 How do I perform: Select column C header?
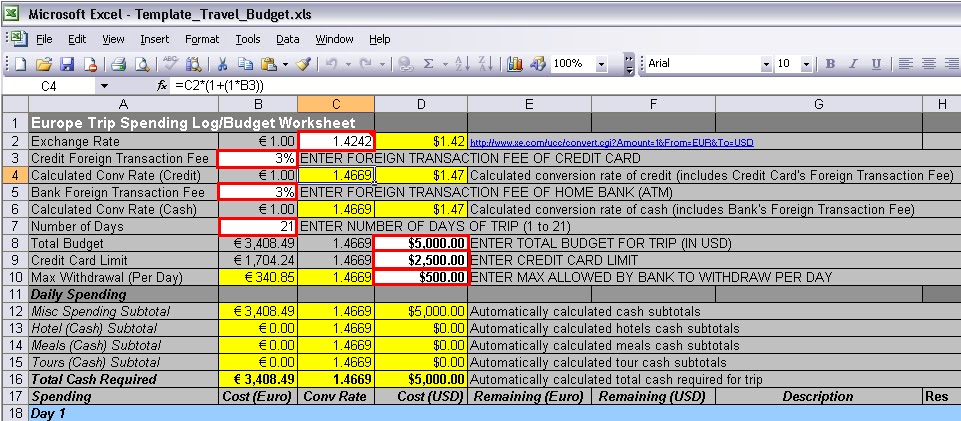pos(336,104)
